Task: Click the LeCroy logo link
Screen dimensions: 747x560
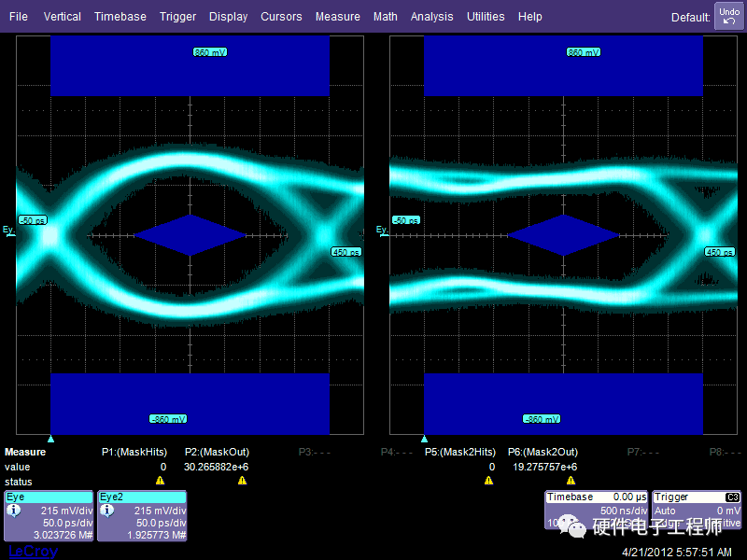Action: coord(33,551)
